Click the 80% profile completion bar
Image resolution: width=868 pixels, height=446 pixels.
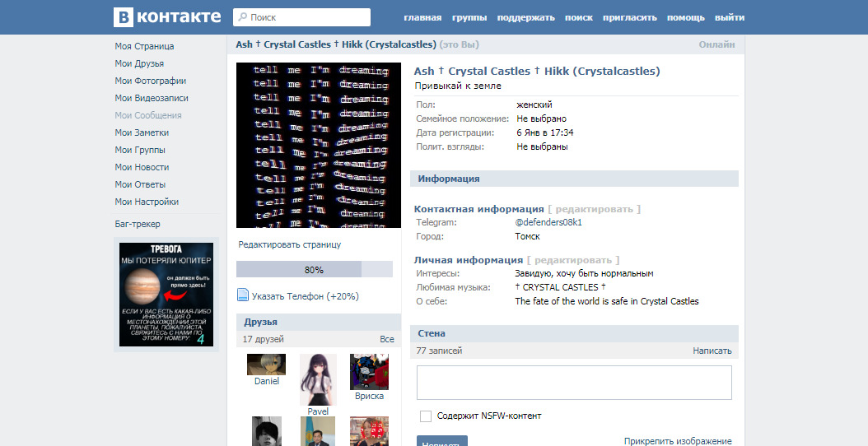point(315,269)
